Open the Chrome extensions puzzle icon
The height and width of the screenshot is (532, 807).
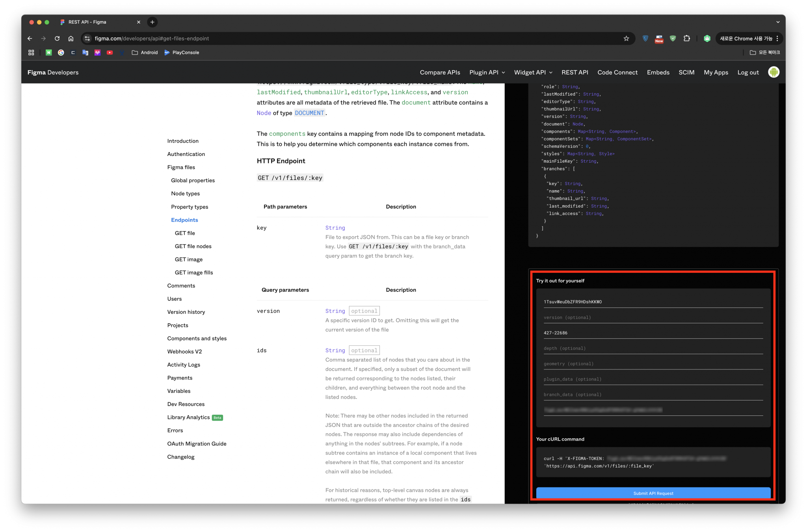(x=687, y=38)
